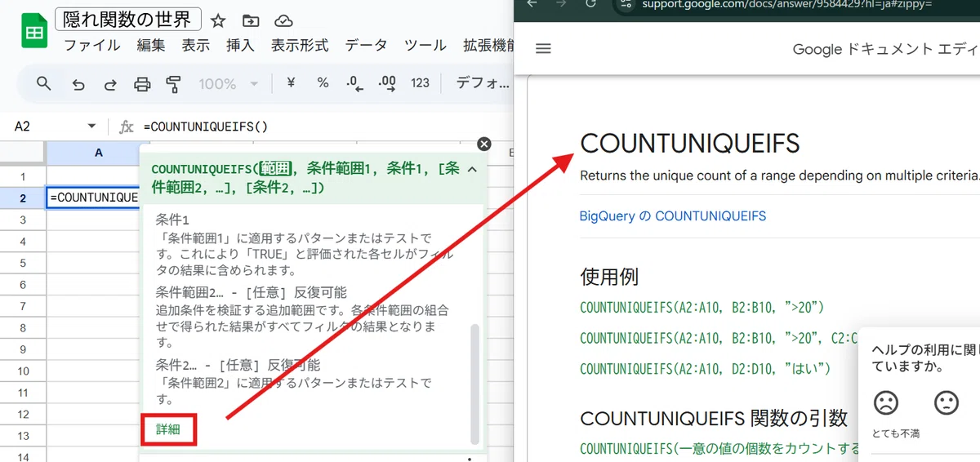Click the 条件1 heading in help popup
The height and width of the screenshot is (462, 980).
coord(172,221)
